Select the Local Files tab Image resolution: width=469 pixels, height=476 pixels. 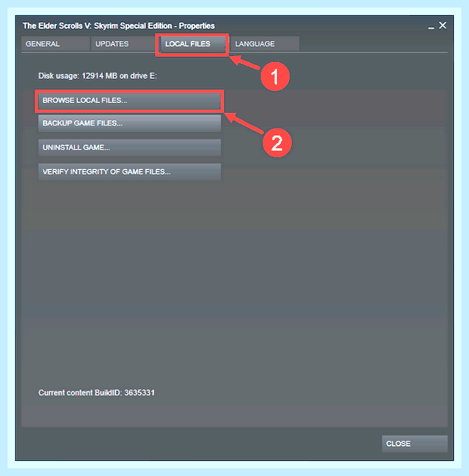click(192, 44)
